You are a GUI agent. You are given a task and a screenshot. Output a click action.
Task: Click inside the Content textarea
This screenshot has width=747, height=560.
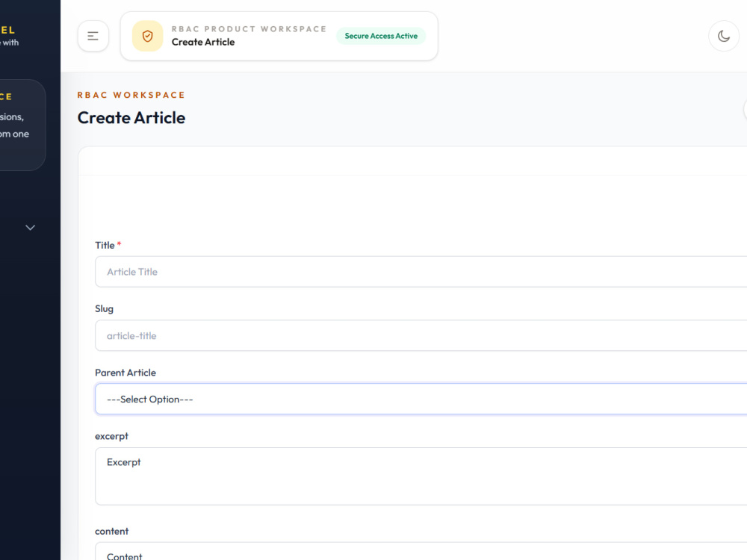click(421, 552)
